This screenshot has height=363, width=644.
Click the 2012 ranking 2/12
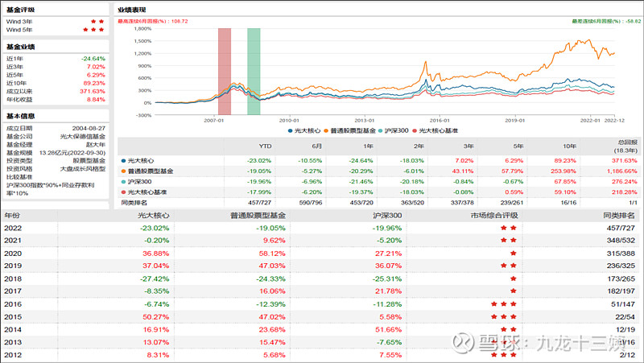point(627,355)
